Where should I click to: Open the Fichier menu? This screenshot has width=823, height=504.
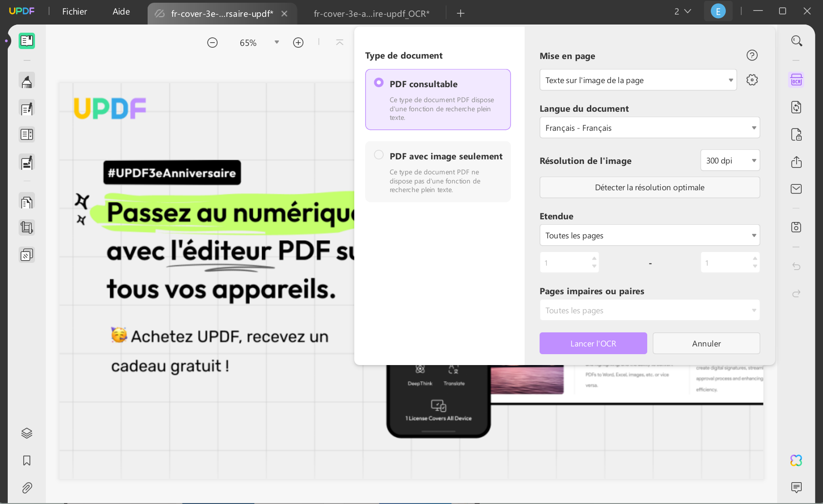(x=74, y=11)
